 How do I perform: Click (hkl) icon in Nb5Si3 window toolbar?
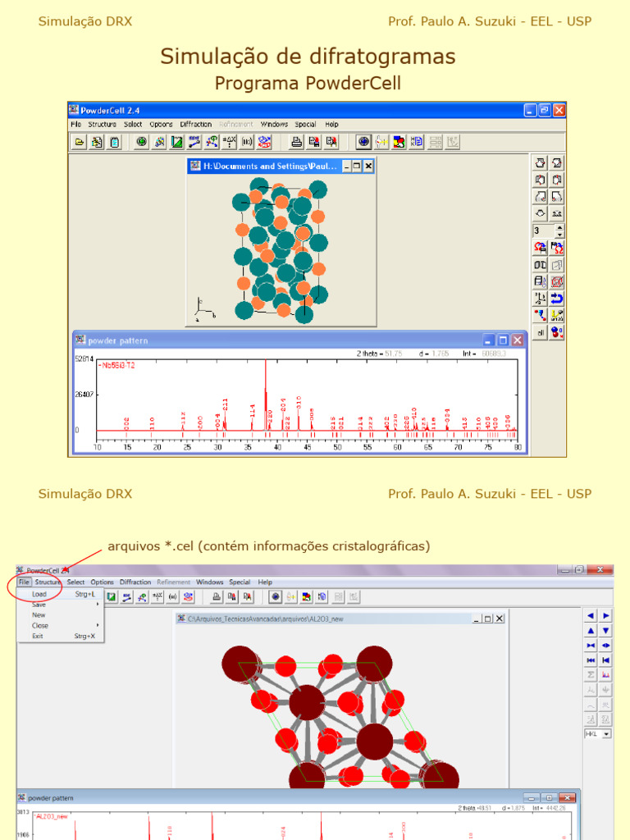pos(247,142)
